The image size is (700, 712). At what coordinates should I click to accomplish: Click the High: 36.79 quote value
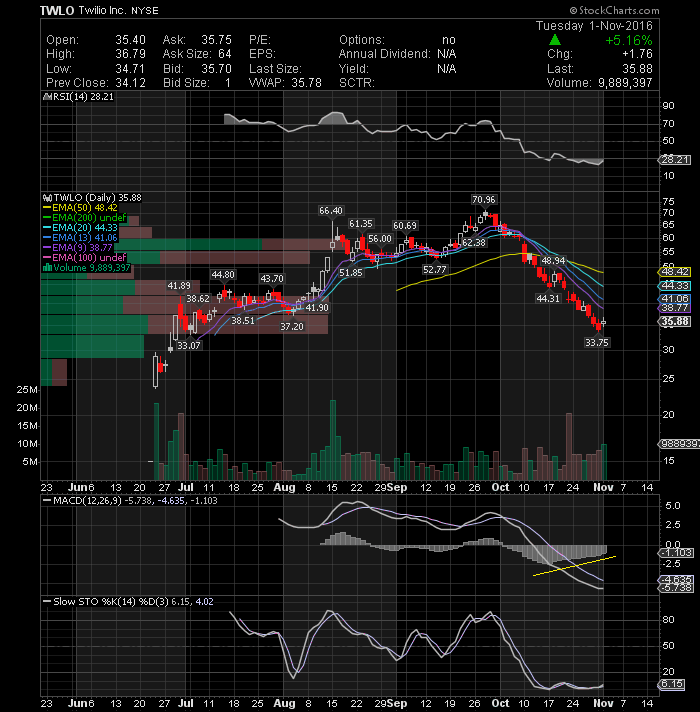click(x=130, y=54)
